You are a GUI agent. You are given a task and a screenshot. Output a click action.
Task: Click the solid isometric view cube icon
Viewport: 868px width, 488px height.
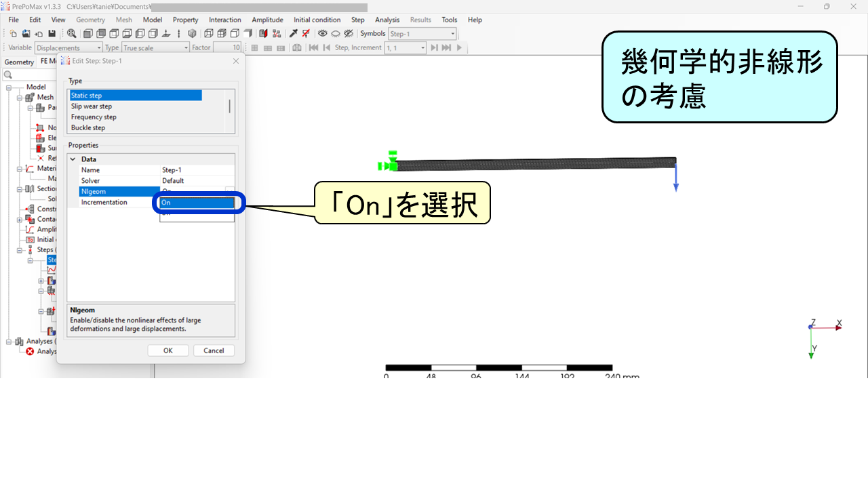pos(192,33)
